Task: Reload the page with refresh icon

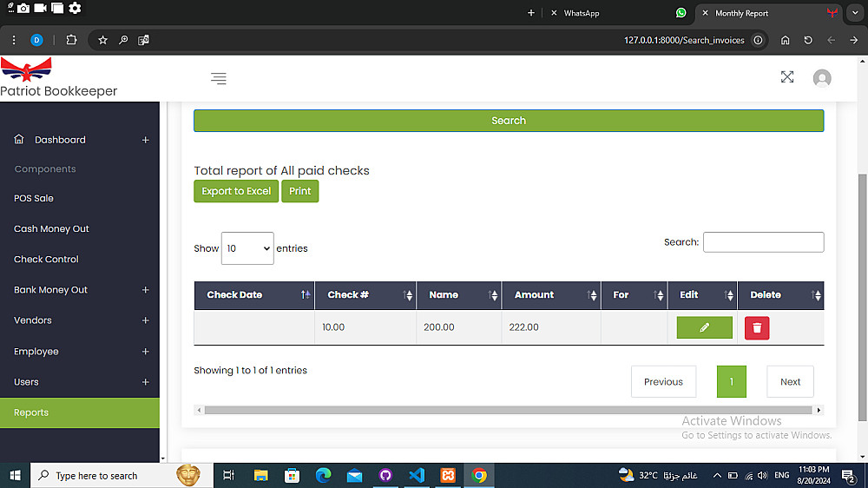Action: [x=808, y=40]
